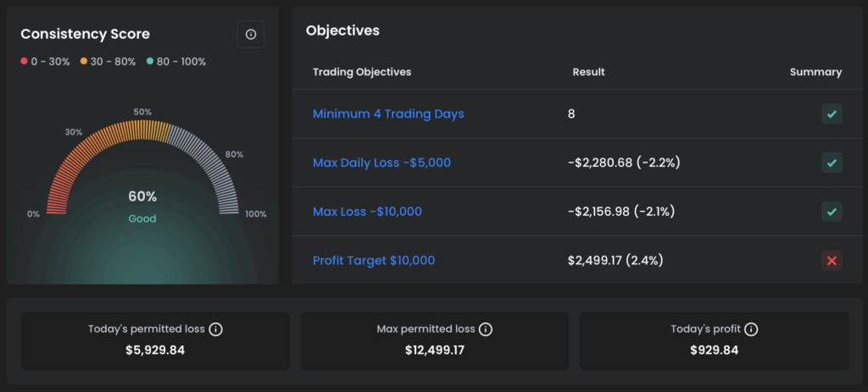This screenshot has width=868, height=392.
Task: Click green checkmark for Max Loss row
Action: pyautogui.click(x=832, y=212)
